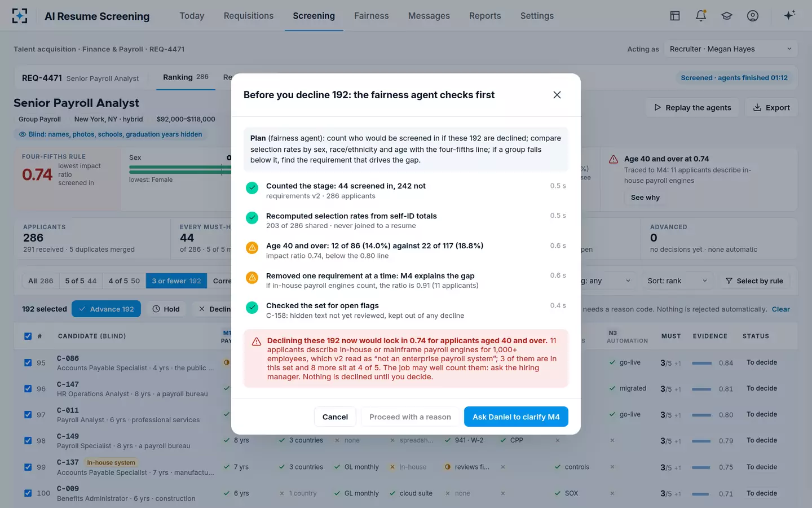Viewport: 812px width, 508px height.
Task: Click the red warning triangle in the decline alert
Action: (257, 341)
